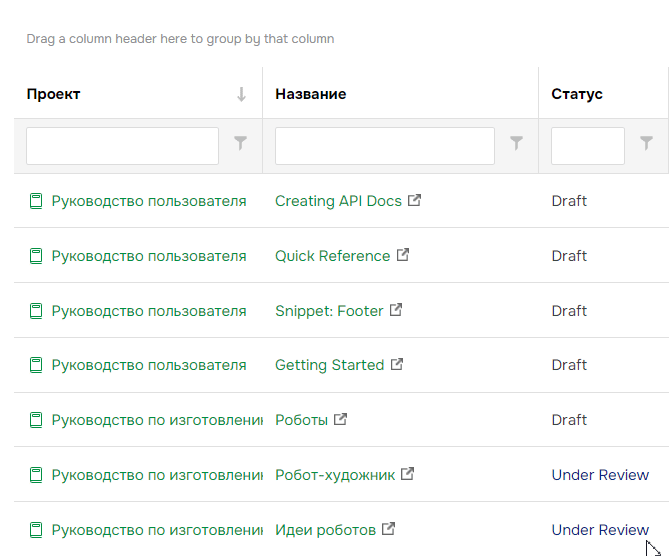Open filter menu for Проект column
The image size is (669, 556).
point(240,144)
